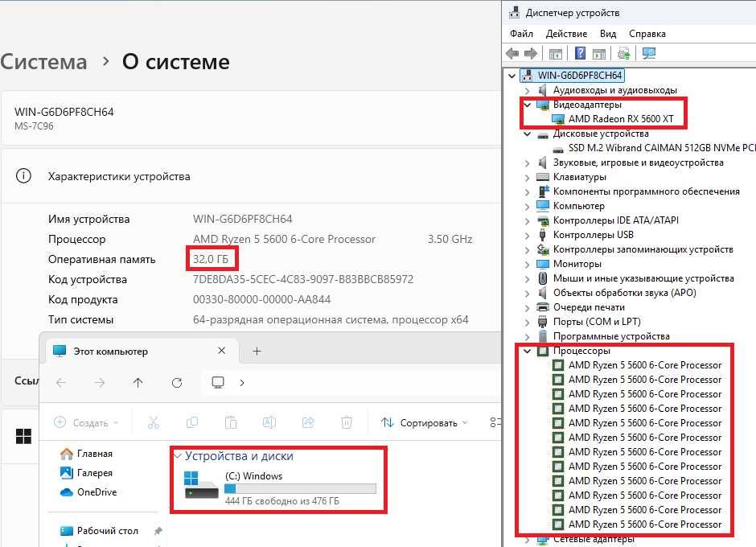Click the Код продукта value 00330-80000-00000-AA844

tap(262, 299)
